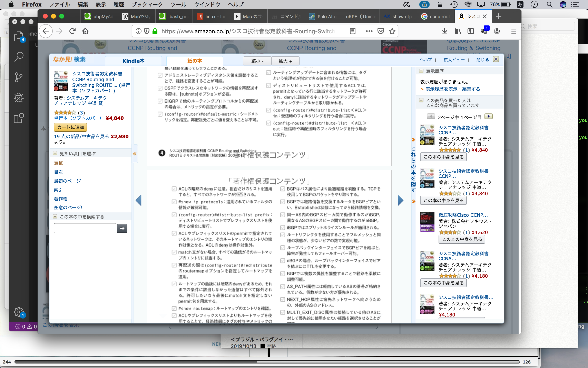Check the BGPはパス属性 checkbox
The width and height of the screenshot is (588, 368).
[282, 189]
